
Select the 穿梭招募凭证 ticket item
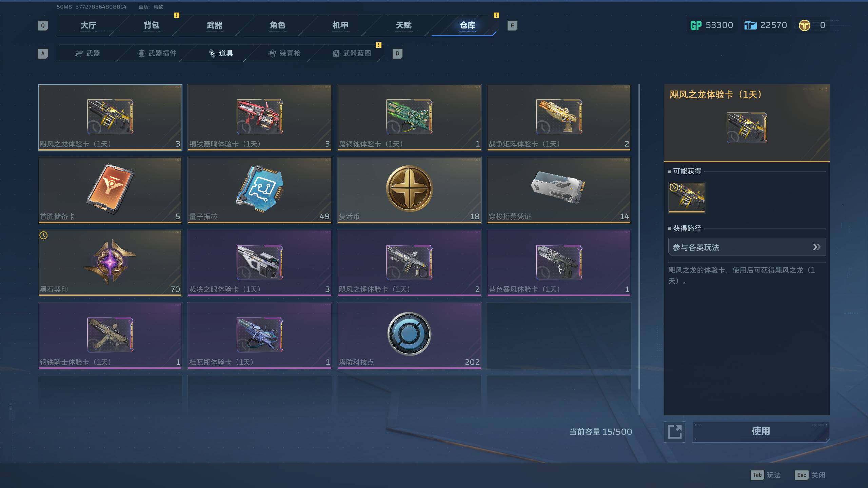[559, 190]
